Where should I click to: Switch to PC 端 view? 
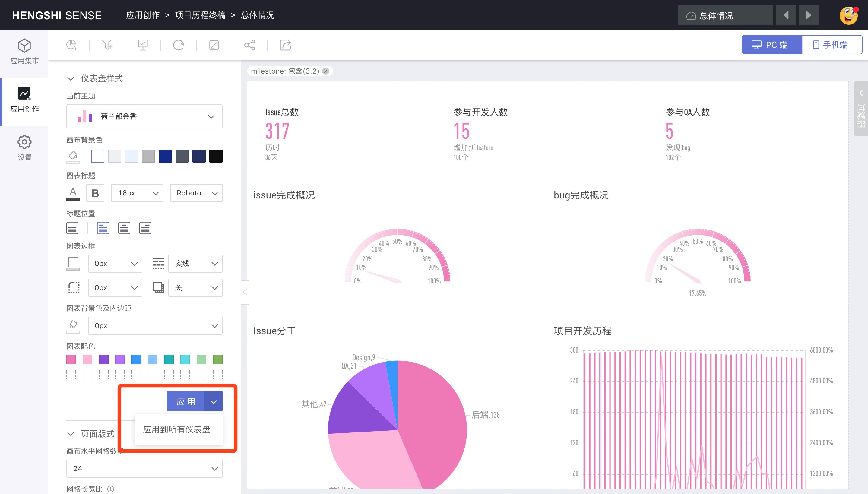pos(772,45)
